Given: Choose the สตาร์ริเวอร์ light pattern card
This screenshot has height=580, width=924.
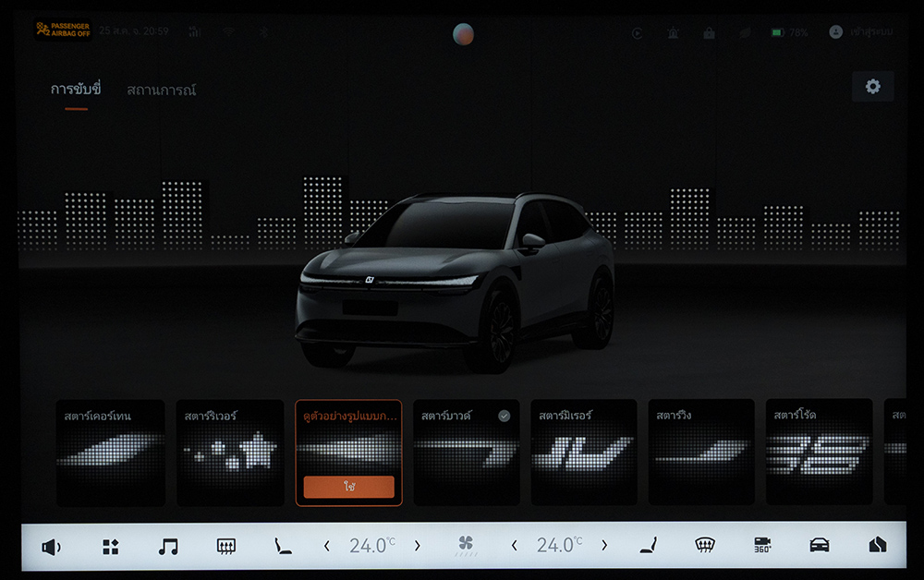Looking at the screenshot, I should click(x=229, y=453).
